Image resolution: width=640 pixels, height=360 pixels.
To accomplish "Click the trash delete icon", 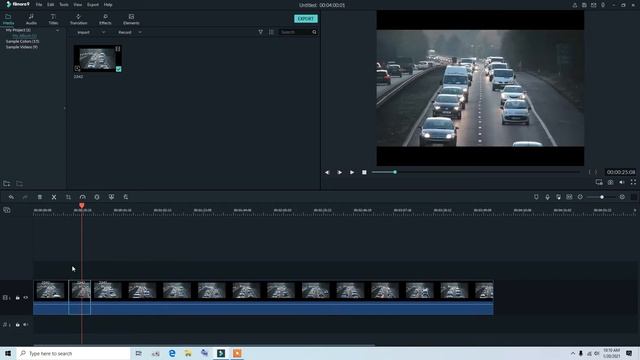I will click(x=40, y=197).
